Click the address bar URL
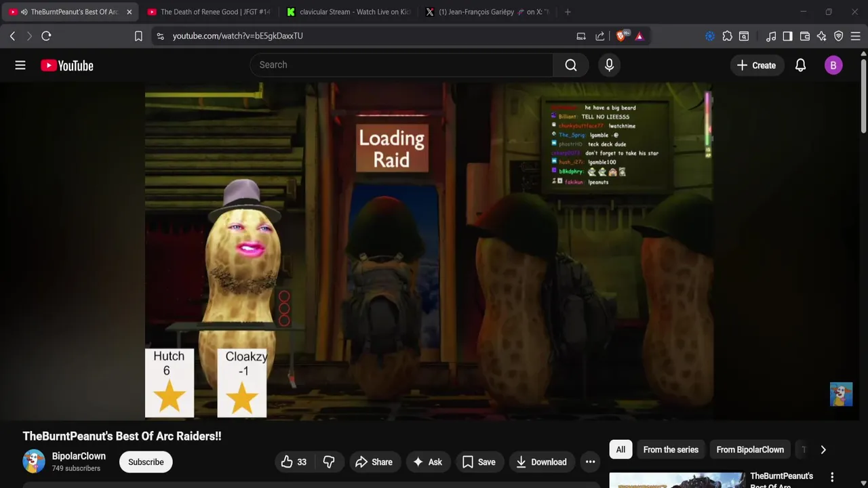The height and width of the screenshot is (488, 868). point(237,36)
